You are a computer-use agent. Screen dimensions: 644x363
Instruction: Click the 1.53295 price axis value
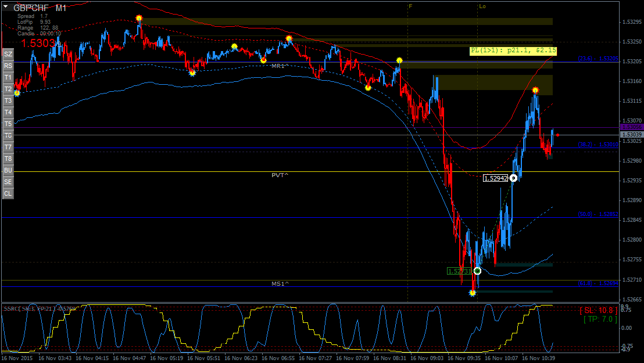(632, 21)
